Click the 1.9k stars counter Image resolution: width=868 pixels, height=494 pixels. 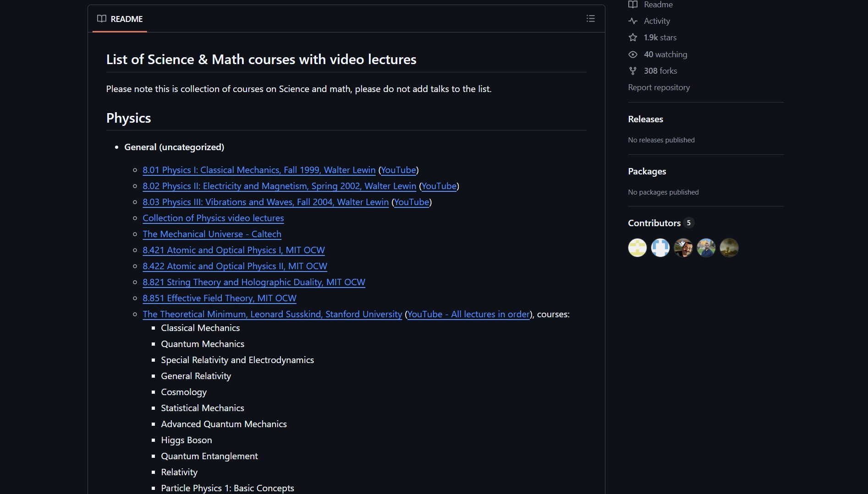coord(660,38)
